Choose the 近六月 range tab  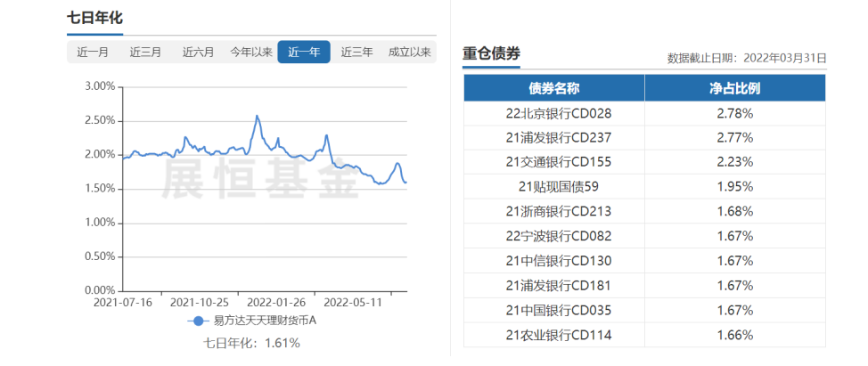(x=198, y=52)
